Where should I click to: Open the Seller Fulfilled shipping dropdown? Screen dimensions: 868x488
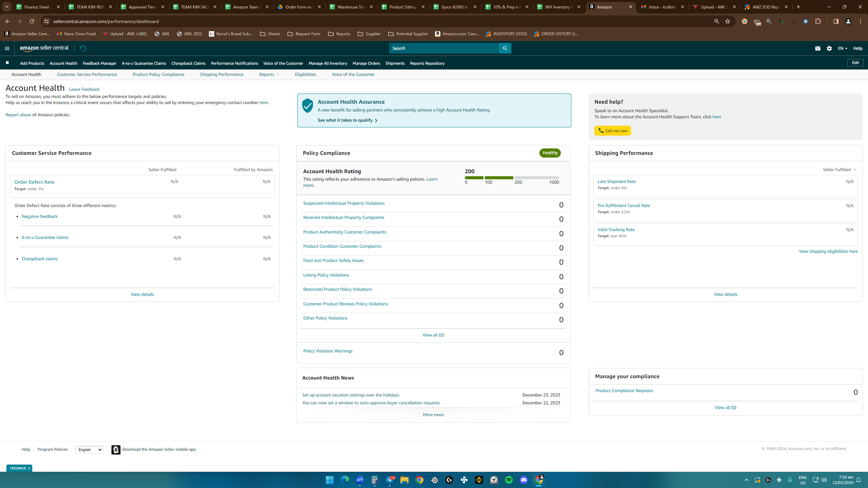[x=840, y=169]
